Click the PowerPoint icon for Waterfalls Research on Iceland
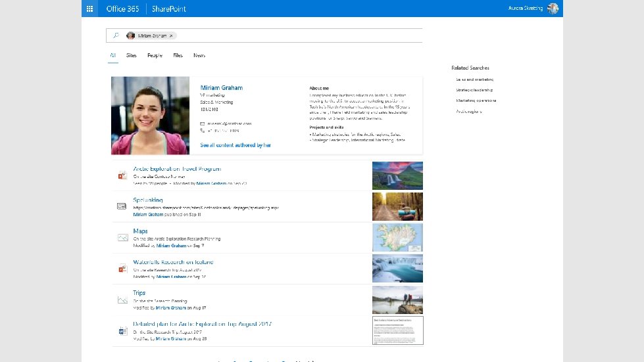644x362 pixels. (122, 269)
